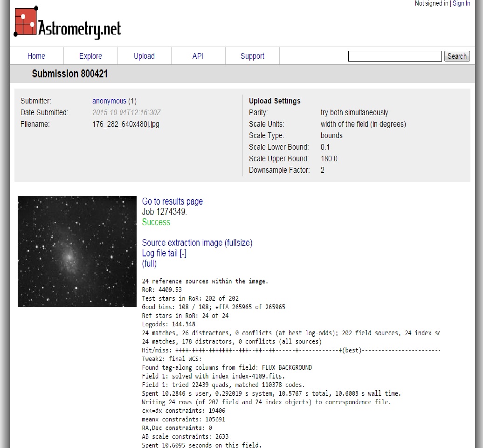Click the filename 176_282_640x480j.jpg
This screenshot has width=483, height=448.
tap(125, 124)
